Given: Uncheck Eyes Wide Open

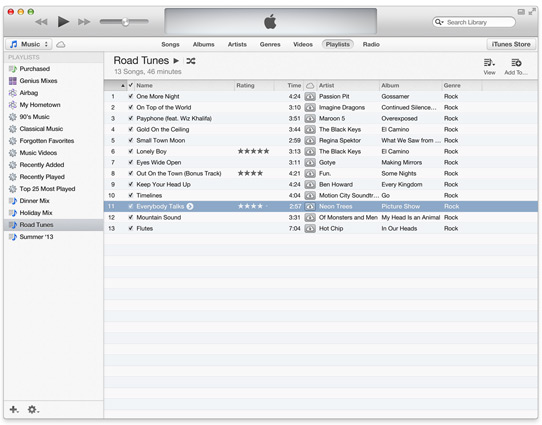Looking at the screenshot, I should point(131,162).
